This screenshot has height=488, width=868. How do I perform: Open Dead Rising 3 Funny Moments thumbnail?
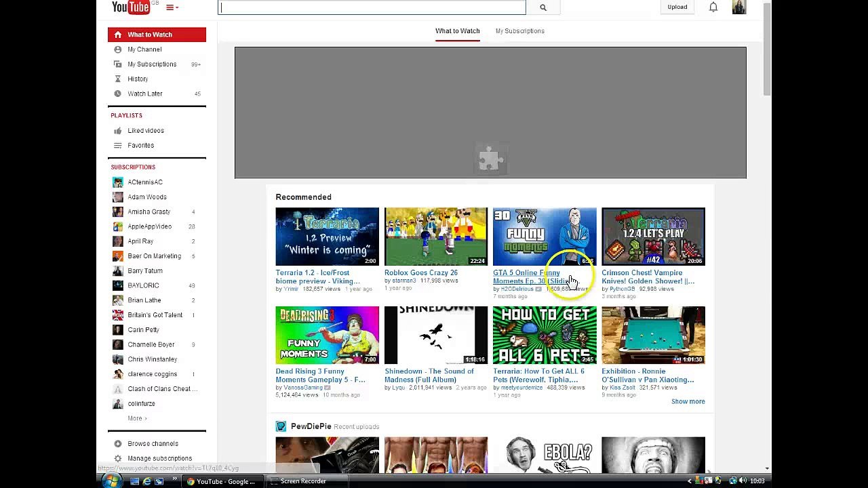click(327, 335)
